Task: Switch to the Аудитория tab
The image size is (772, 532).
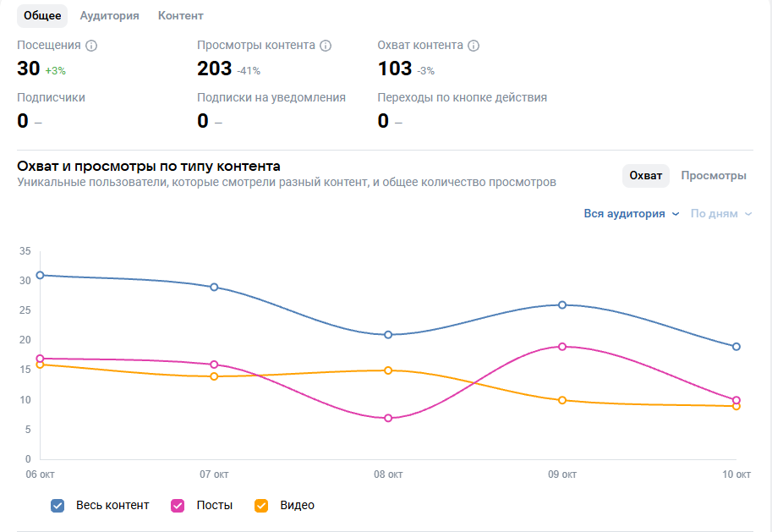Action: 109,16
